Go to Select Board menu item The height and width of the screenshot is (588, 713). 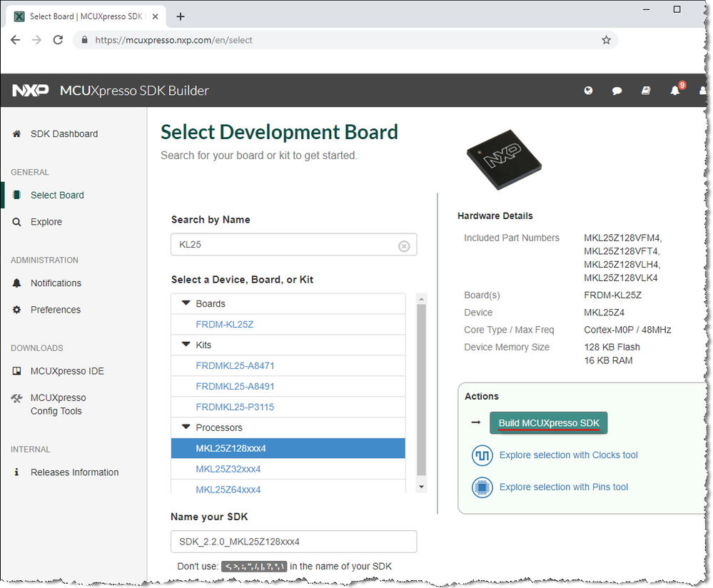(x=57, y=195)
